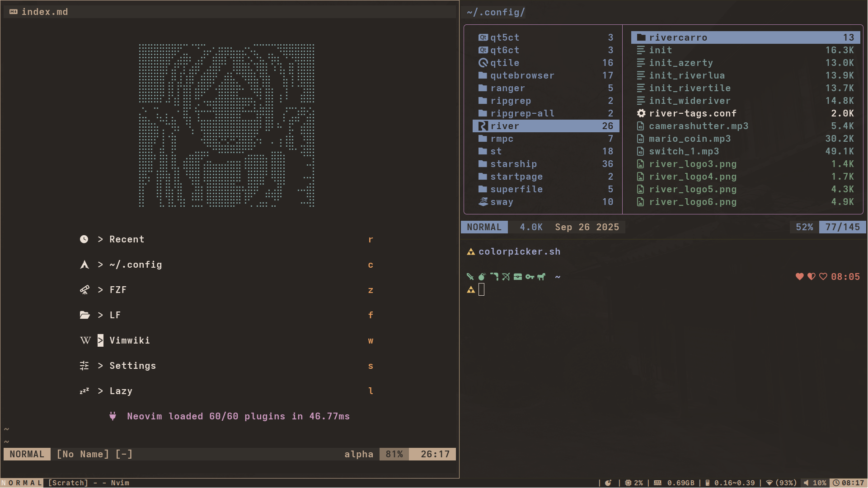Click the Qt icon of qt5ct folder
Screen dimensions: 868x488
483,37
